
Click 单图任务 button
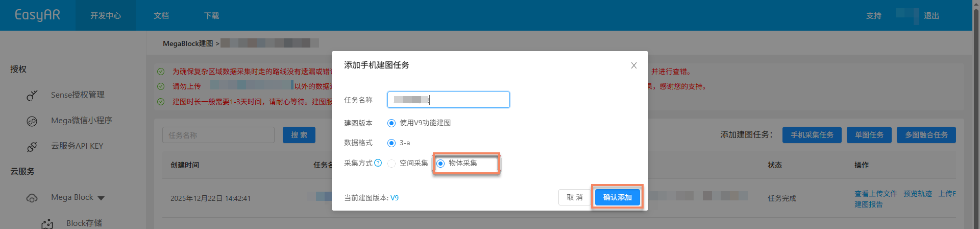pyautogui.click(x=869, y=135)
